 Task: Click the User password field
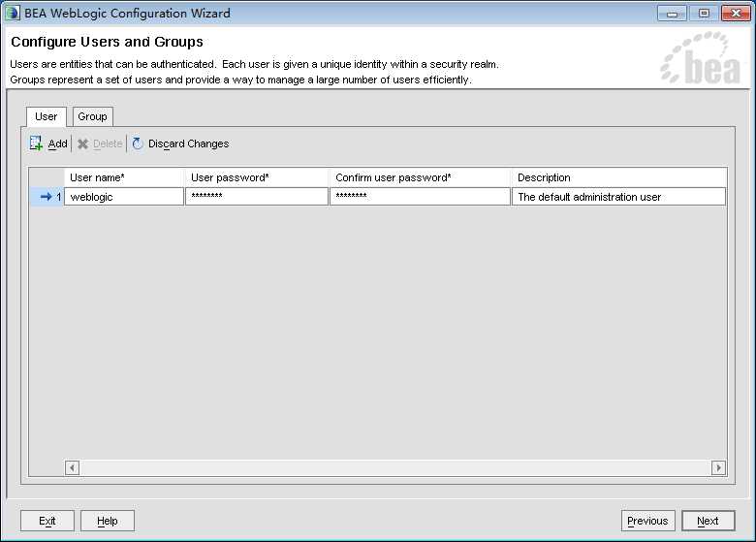(257, 197)
